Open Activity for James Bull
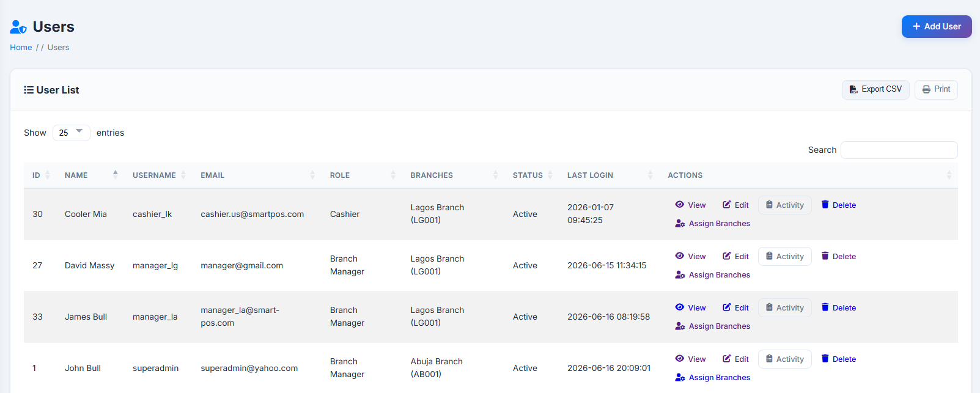 785,308
